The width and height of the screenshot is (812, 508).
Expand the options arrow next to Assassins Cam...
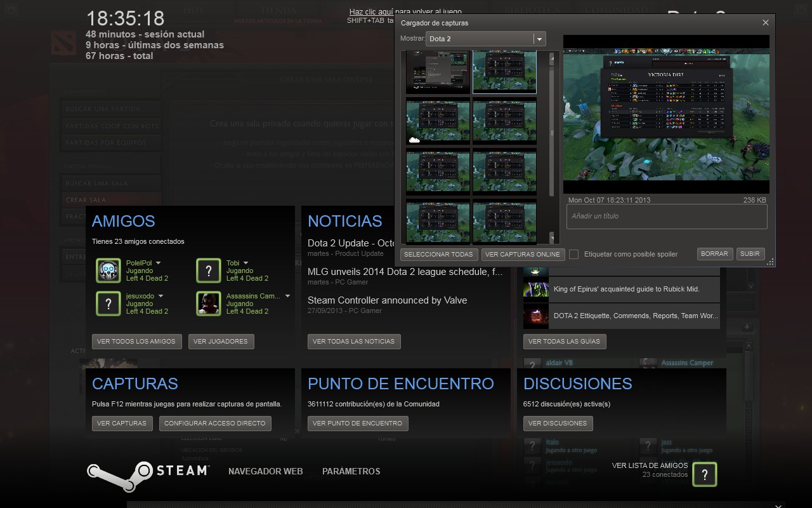pyautogui.click(x=287, y=296)
